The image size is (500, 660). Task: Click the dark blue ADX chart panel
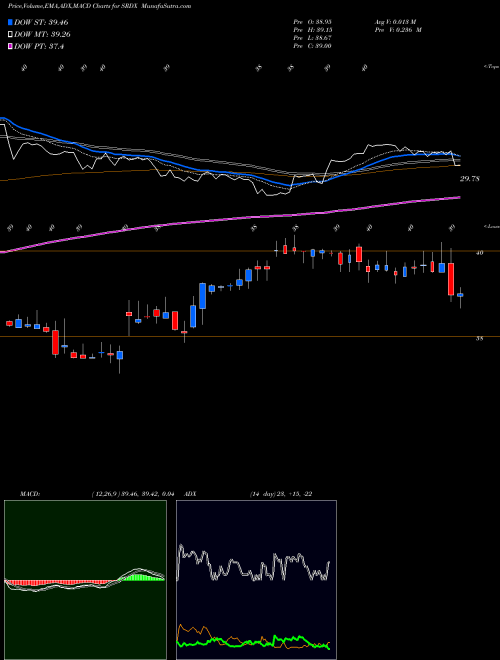coord(256,580)
